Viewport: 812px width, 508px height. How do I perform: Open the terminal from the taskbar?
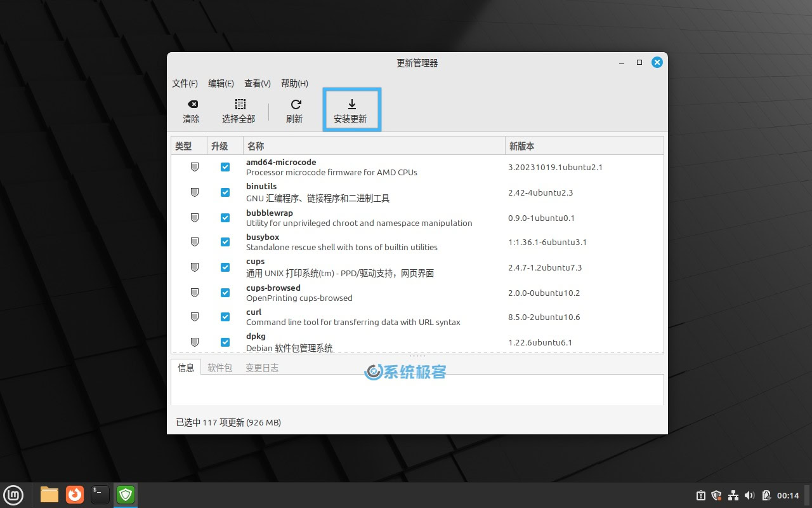coord(100,494)
